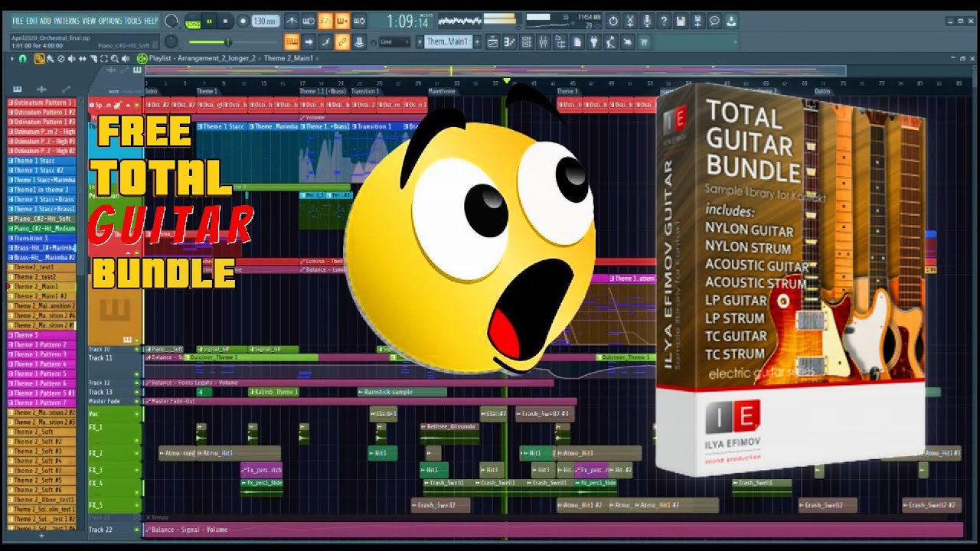This screenshot has width=980, height=551.
Task: Select the Delete tool in playlist toolbar
Action: (60, 58)
